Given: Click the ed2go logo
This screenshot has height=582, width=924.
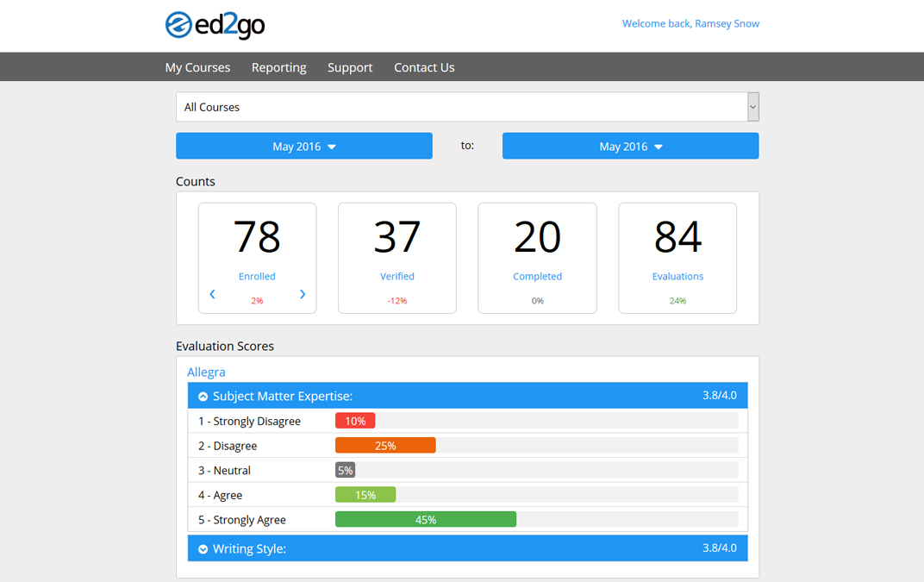Looking at the screenshot, I should click(x=215, y=25).
